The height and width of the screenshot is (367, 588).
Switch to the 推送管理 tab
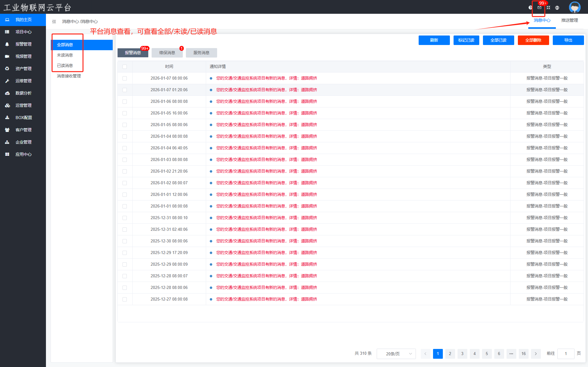click(569, 20)
